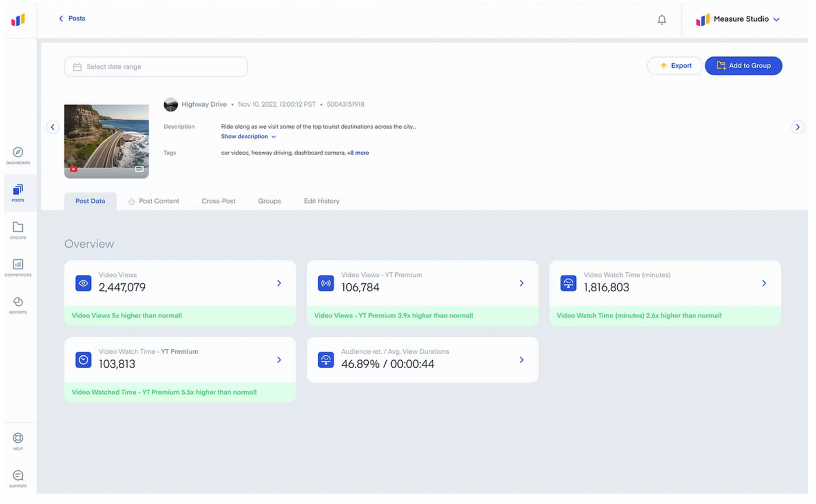Click the Highway Drive channel avatar

[x=171, y=104]
